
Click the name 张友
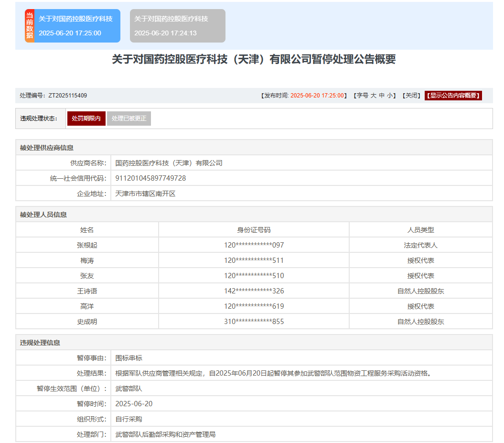click(87, 276)
